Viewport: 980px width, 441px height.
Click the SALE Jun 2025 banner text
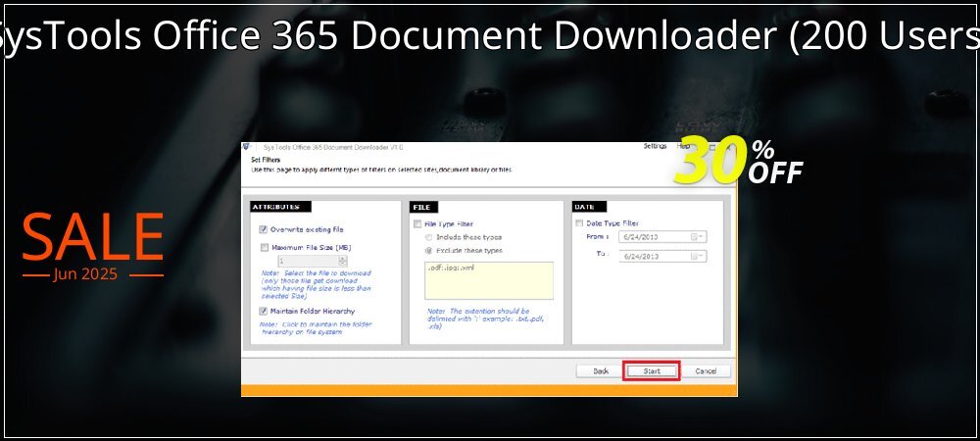[92, 247]
